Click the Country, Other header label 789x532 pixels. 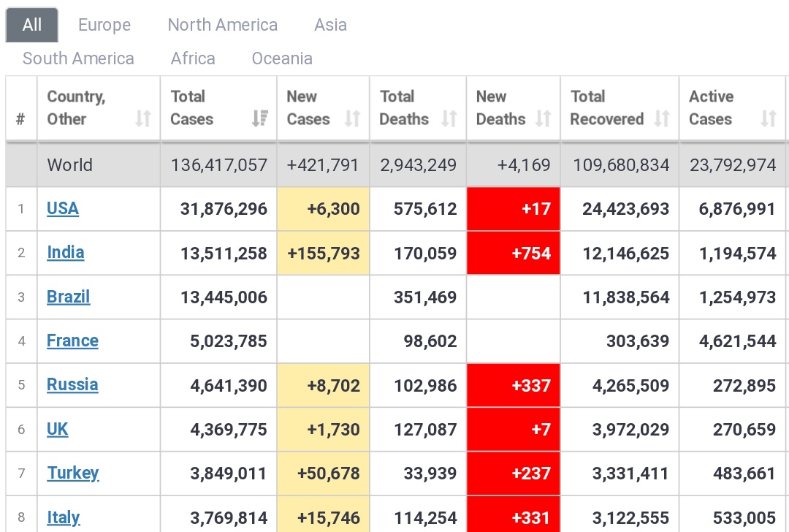point(76,107)
